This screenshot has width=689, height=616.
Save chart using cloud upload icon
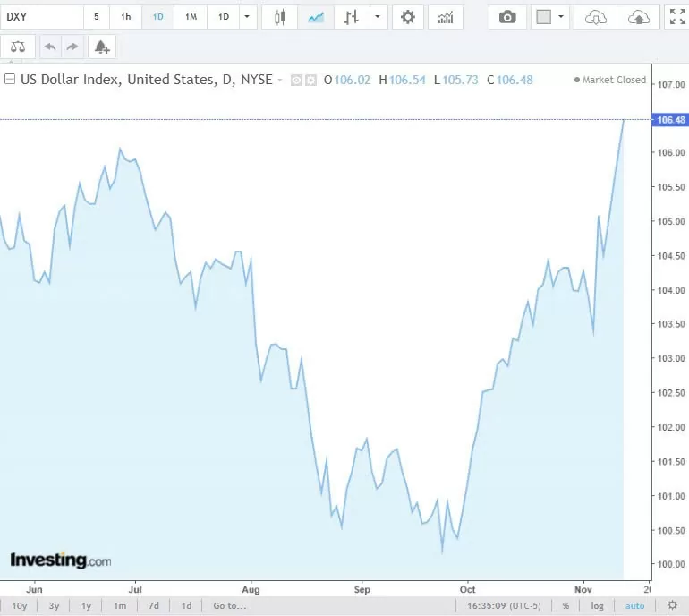pyautogui.click(x=638, y=17)
